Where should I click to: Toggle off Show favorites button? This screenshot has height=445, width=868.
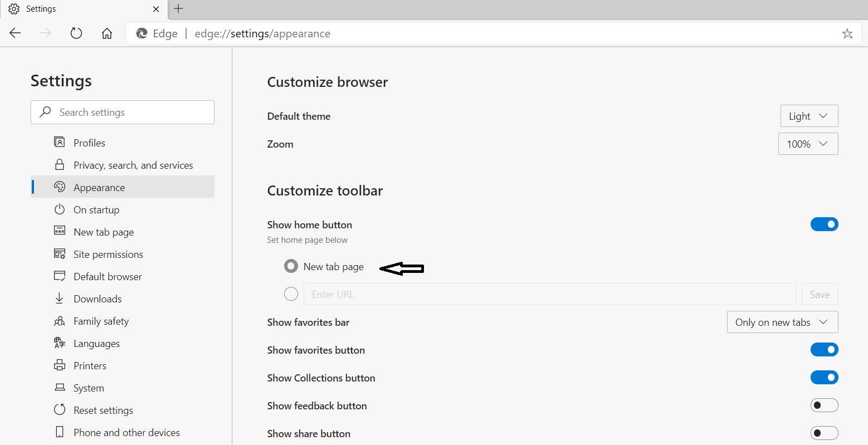825,349
